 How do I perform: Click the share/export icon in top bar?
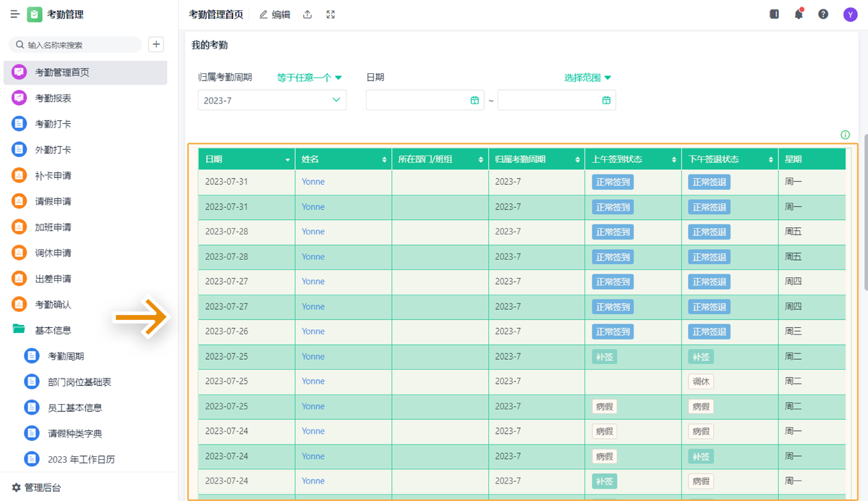307,14
